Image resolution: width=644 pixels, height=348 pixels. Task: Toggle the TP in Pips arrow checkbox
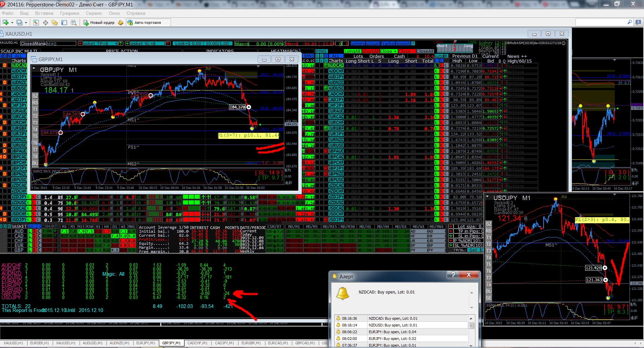click(x=451, y=231)
